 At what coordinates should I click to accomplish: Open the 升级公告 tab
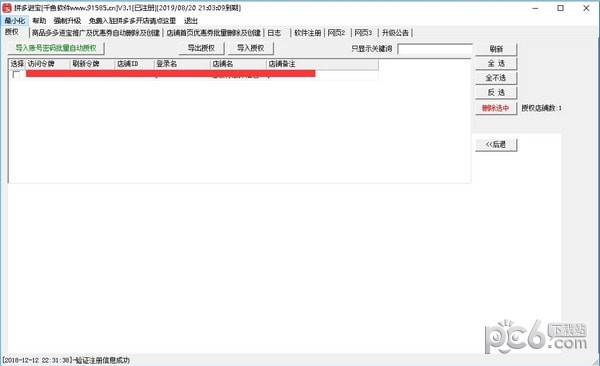click(395, 33)
